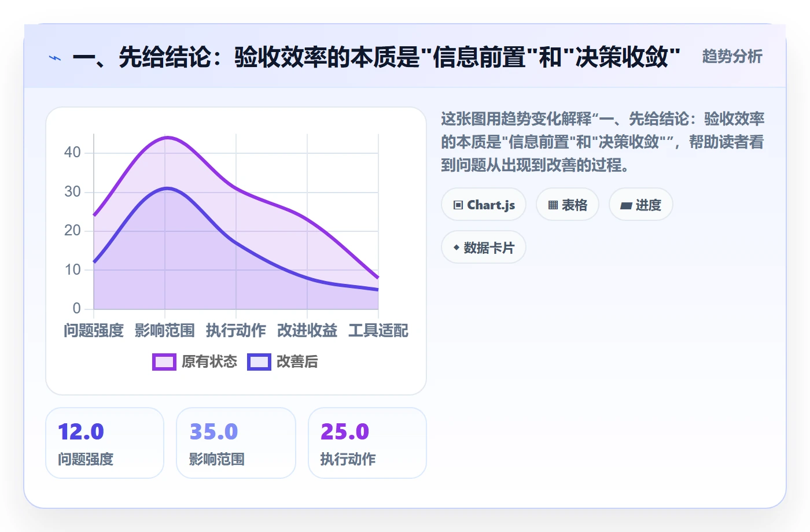Click the 表格 chip's grid icon
The width and height of the screenshot is (810, 532).
pyautogui.click(x=553, y=205)
